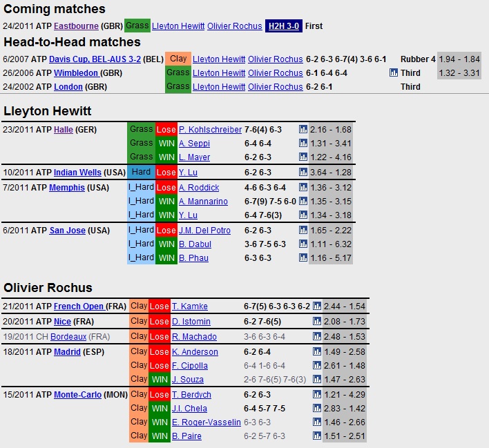Click the stats icon beside the B. Paire match
This screenshot has height=448, width=489.
(x=317, y=436)
